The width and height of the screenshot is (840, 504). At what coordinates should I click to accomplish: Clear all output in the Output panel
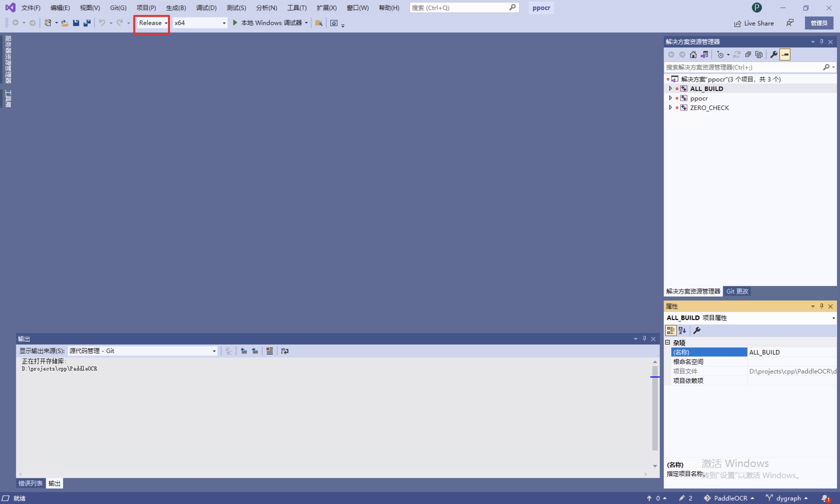point(269,351)
